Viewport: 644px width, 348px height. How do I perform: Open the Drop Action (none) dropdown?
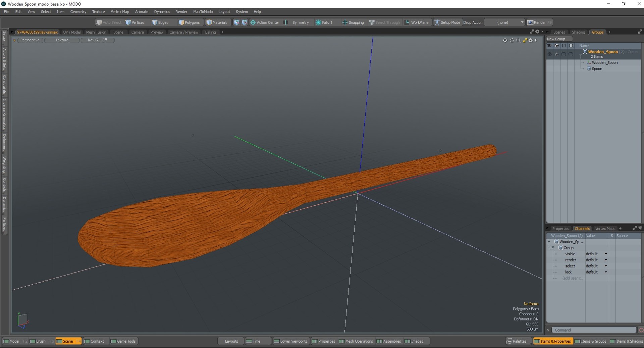(x=504, y=22)
